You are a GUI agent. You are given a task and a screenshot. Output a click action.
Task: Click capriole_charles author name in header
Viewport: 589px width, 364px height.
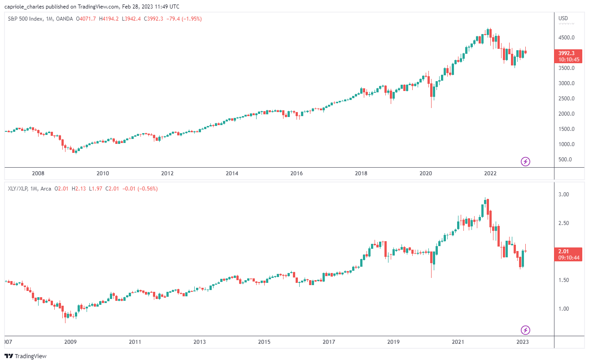click(x=23, y=6)
